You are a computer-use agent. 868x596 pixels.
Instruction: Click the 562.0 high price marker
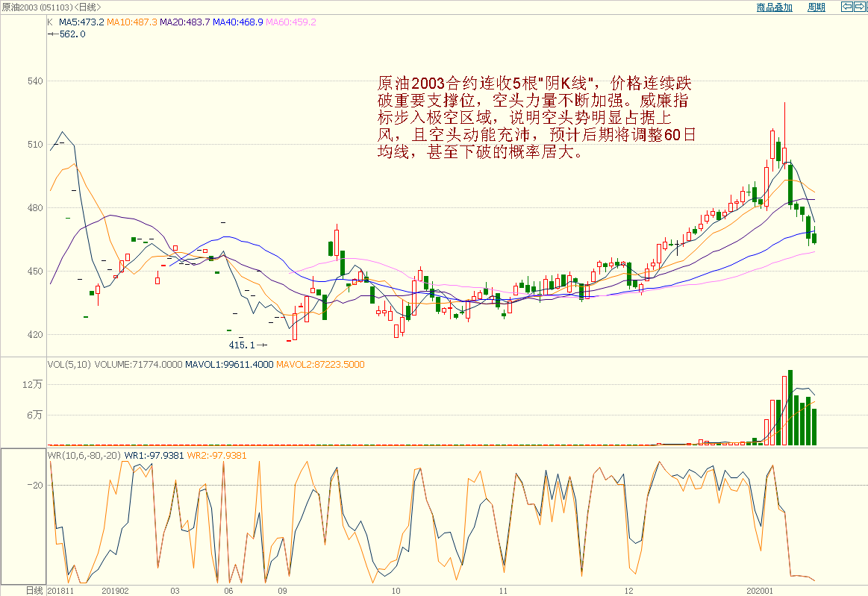72,34
